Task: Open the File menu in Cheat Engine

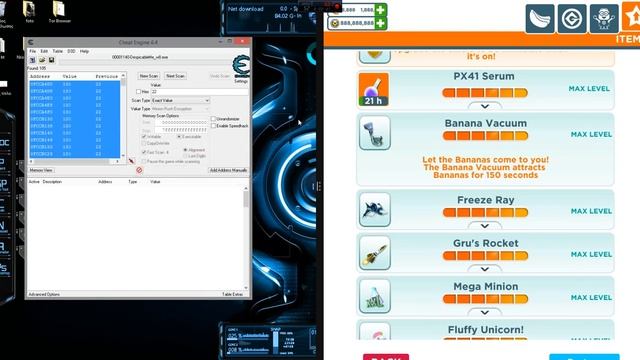Action: tap(33, 51)
